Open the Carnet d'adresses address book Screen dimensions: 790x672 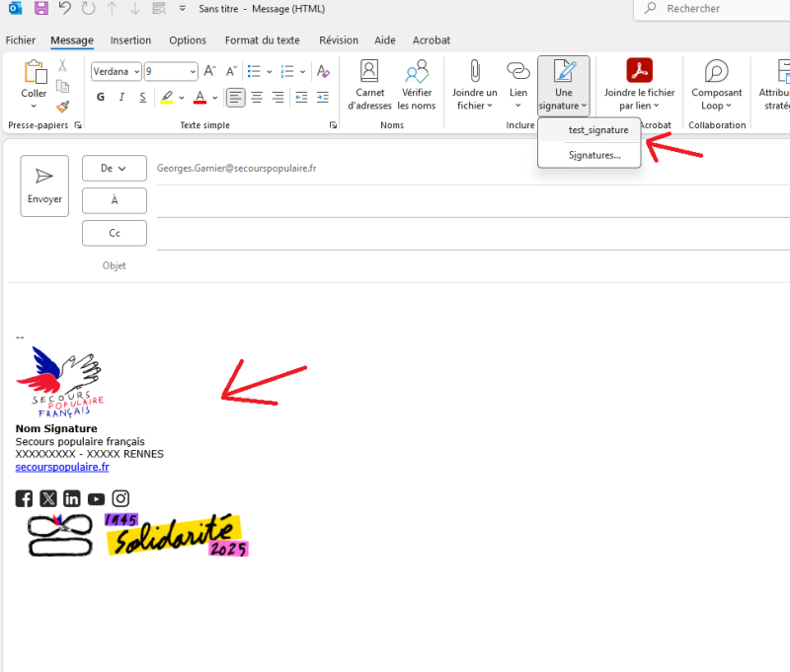[x=368, y=84]
